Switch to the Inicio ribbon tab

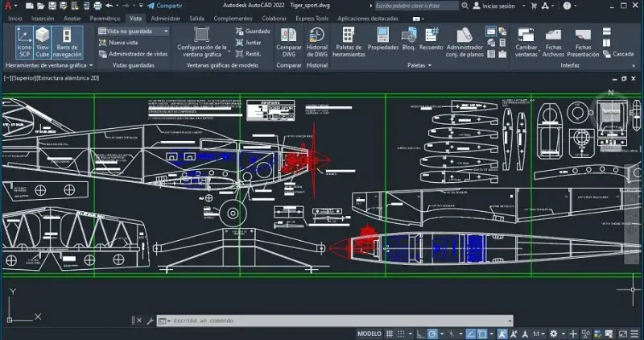[x=15, y=19]
